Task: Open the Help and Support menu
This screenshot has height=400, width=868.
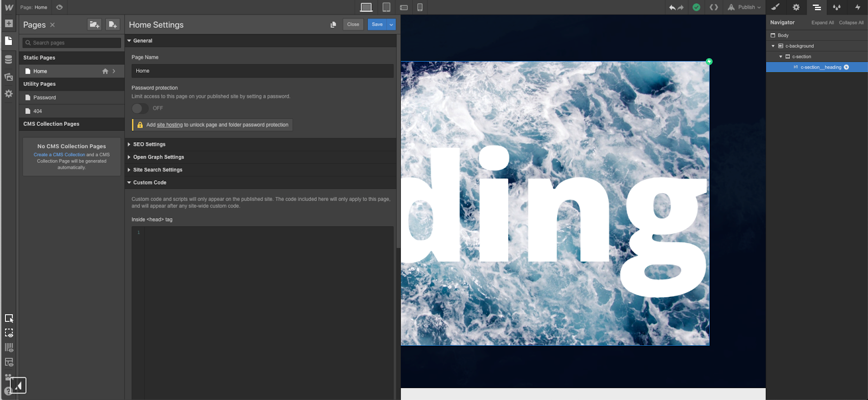Action: tap(8, 391)
